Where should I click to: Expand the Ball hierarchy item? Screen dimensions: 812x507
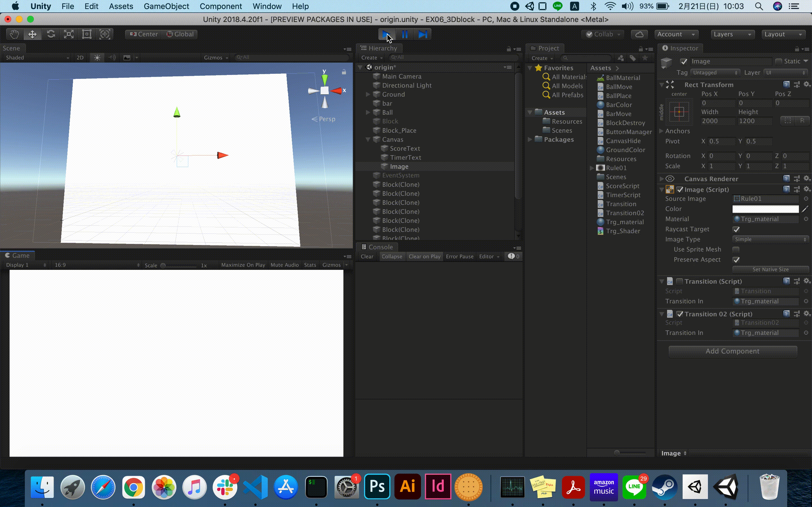[x=368, y=112]
